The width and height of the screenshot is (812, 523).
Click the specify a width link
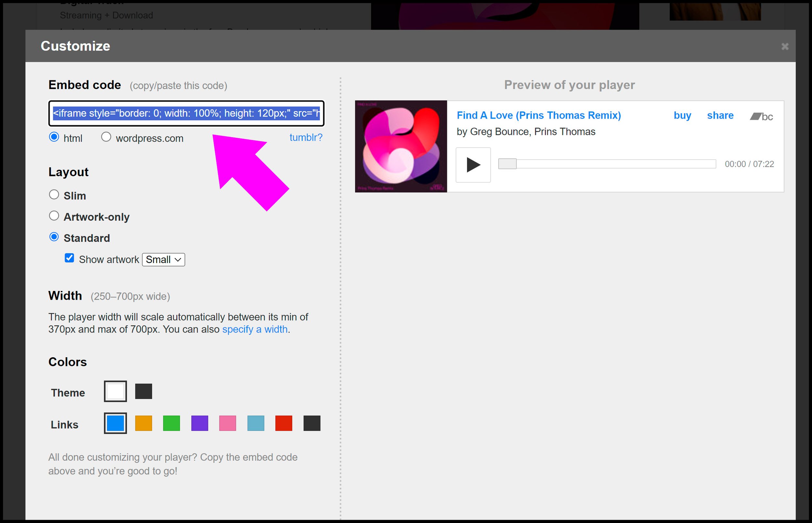[x=255, y=329]
